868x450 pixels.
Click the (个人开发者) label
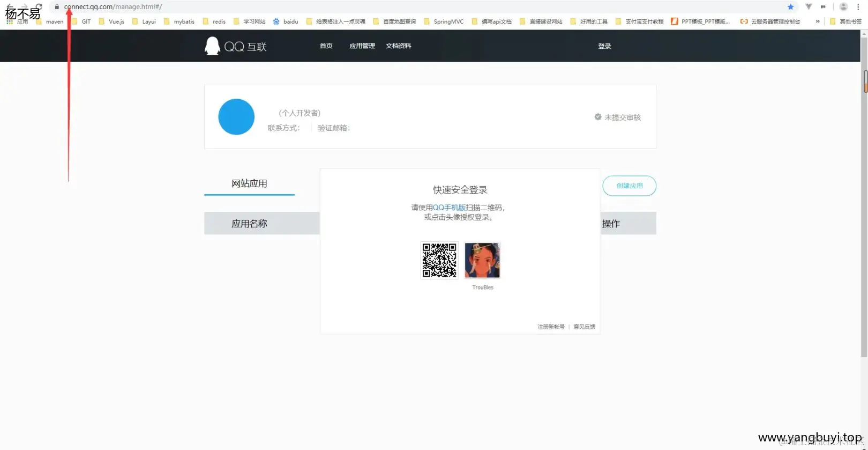click(300, 113)
